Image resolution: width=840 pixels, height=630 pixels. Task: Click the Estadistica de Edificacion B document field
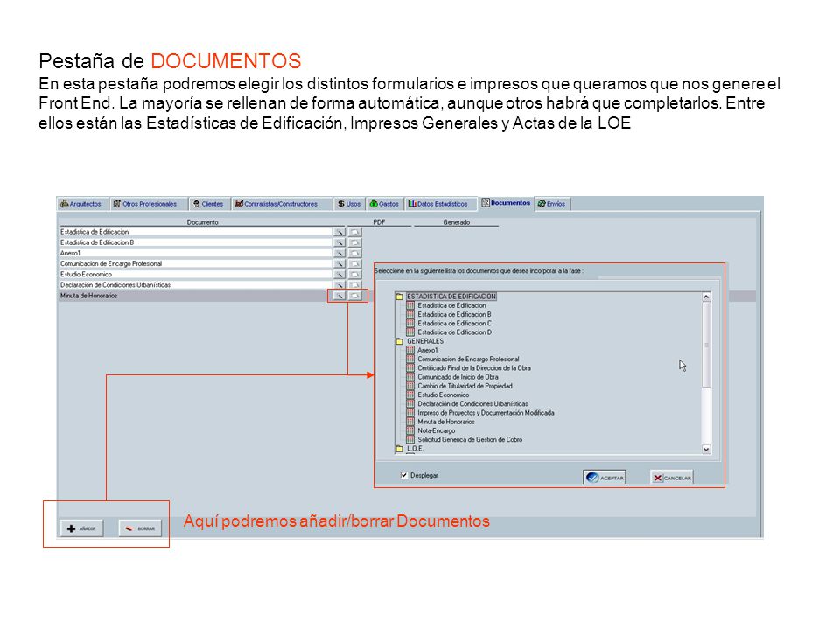pyautogui.click(x=195, y=242)
